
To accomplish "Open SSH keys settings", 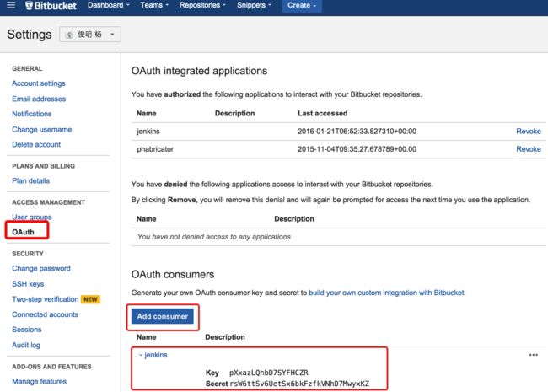I will coord(28,284).
